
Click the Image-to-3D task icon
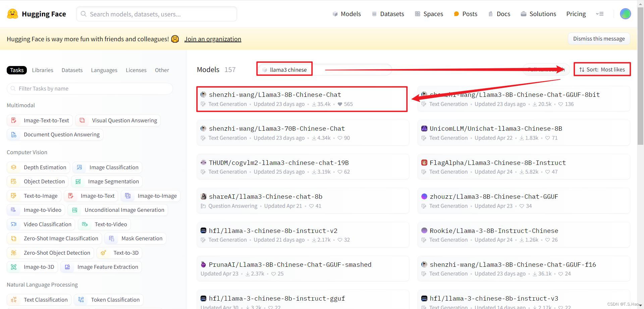pyautogui.click(x=14, y=267)
